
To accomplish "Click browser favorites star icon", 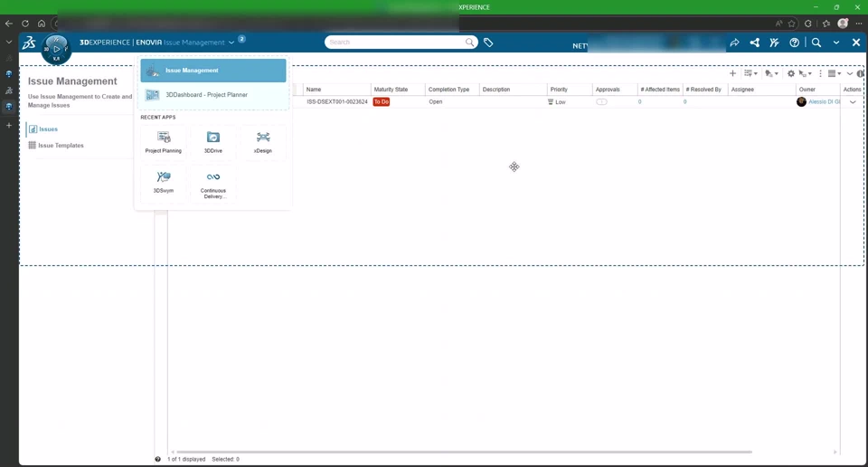I will tap(792, 24).
